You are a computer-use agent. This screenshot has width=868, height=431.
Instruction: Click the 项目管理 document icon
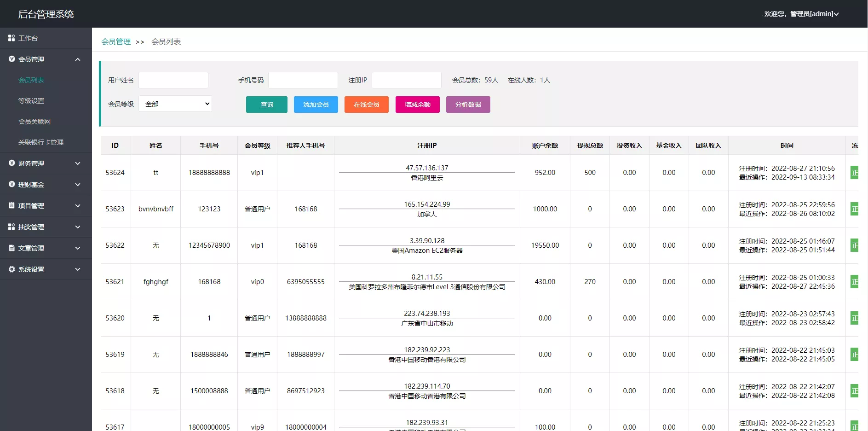(11, 206)
